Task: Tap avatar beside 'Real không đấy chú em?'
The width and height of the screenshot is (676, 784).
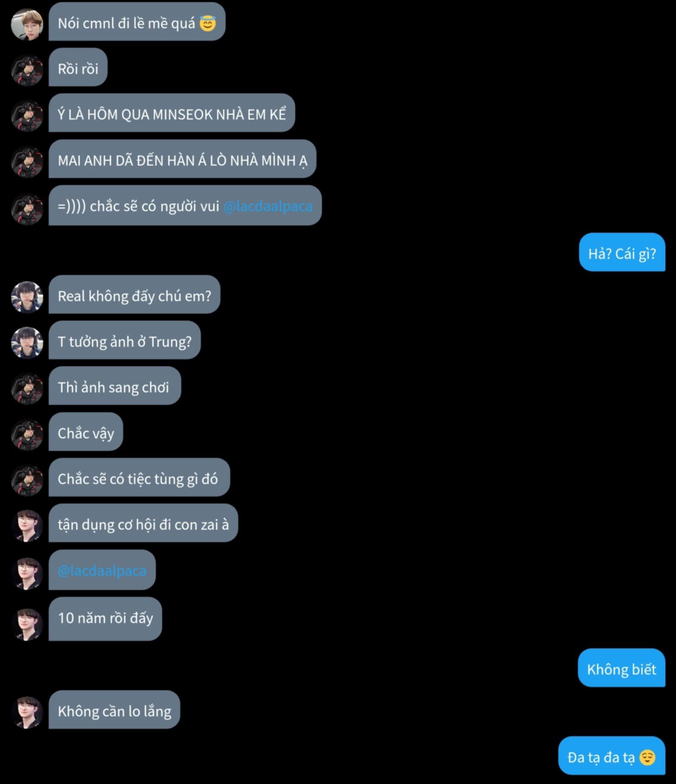Action: click(27, 297)
